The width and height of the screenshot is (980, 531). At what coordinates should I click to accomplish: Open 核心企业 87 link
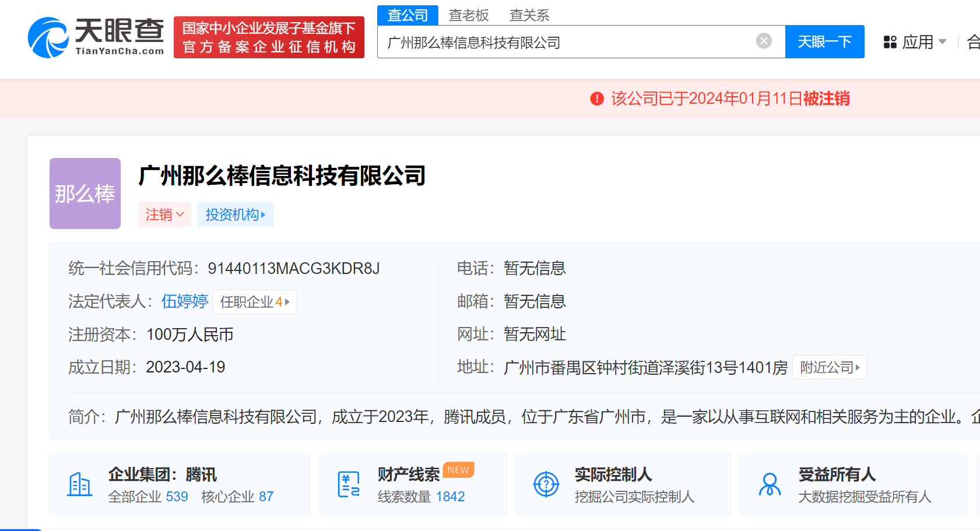(x=237, y=497)
